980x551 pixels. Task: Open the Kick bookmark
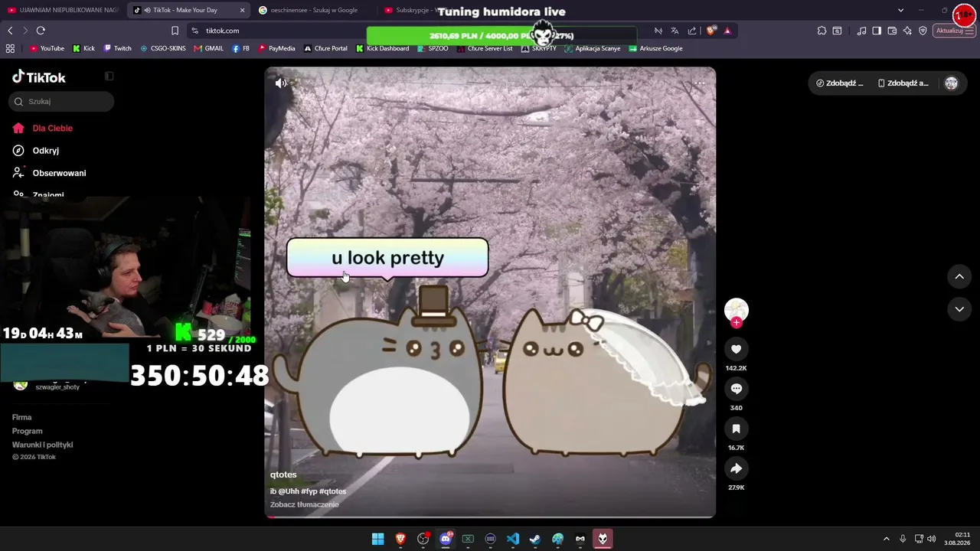pyautogui.click(x=83, y=48)
